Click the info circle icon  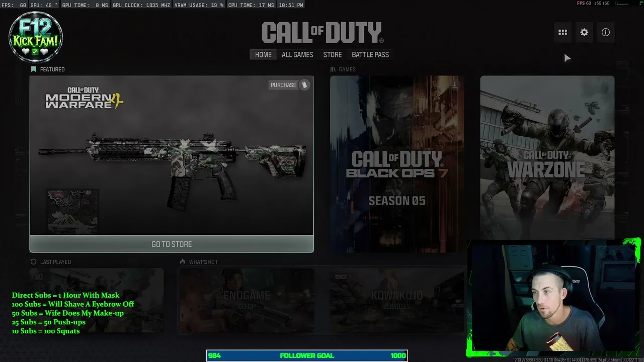(x=606, y=32)
